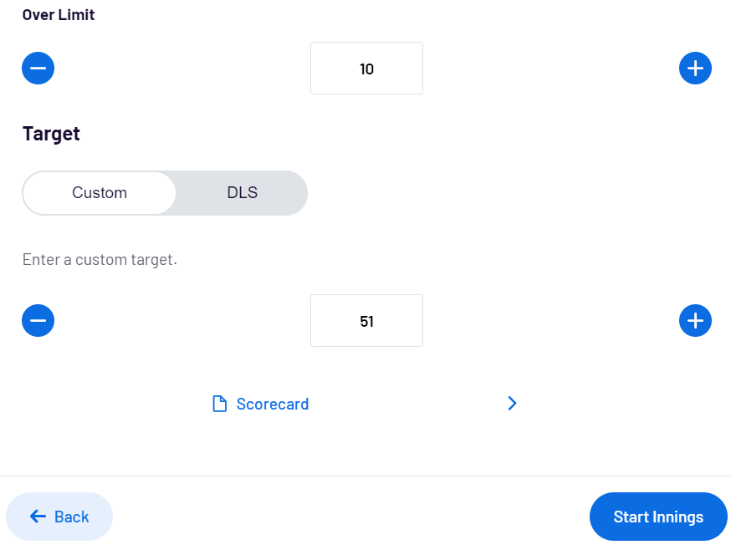Select the Custom target option
Image resolution: width=731 pixels, height=560 pixels.
tap(100, 193)
